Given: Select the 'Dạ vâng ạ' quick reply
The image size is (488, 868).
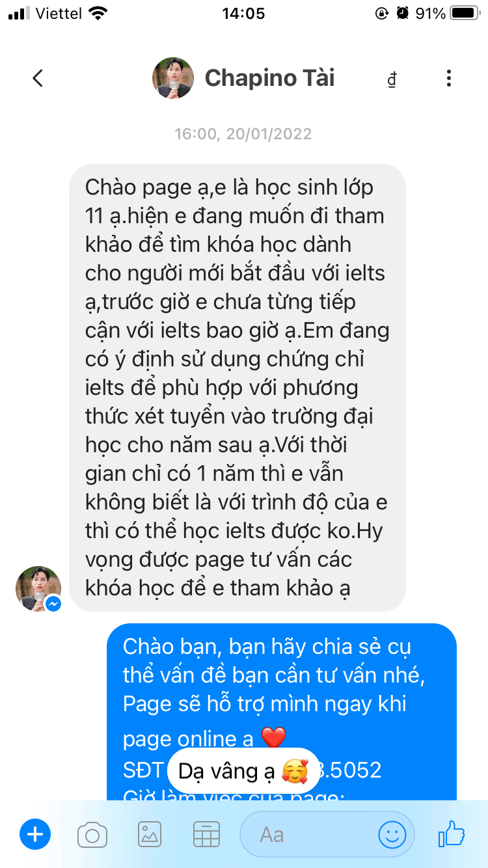Looking at the screenshot, I should pos(243,772).
